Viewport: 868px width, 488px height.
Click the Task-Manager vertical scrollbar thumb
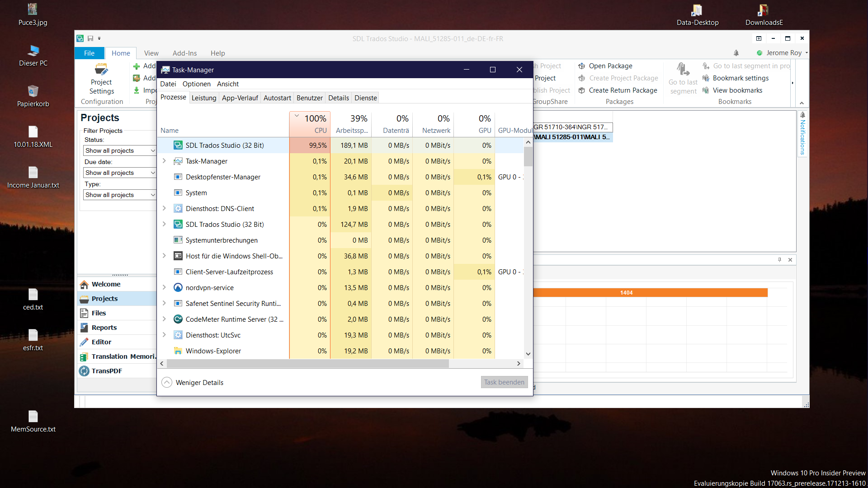point(528,157)
